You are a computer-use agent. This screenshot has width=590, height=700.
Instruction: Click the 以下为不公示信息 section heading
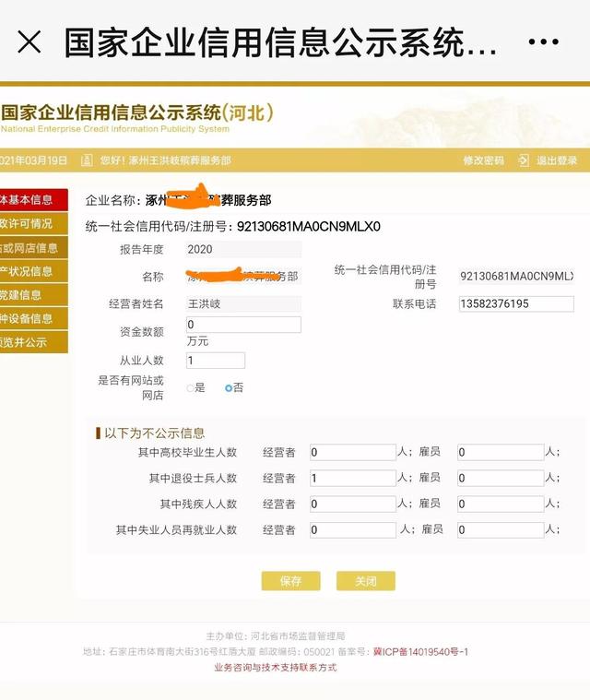155,433
